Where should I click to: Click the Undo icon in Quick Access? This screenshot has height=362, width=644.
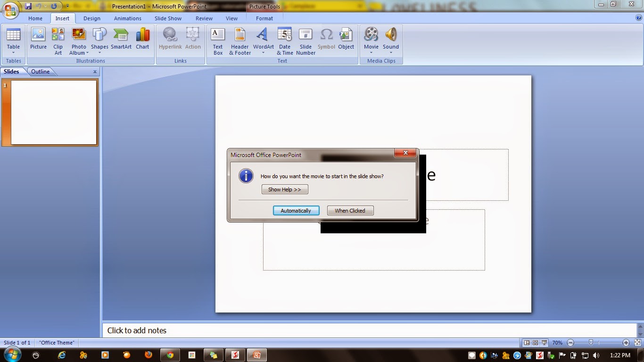pos(39,6)
